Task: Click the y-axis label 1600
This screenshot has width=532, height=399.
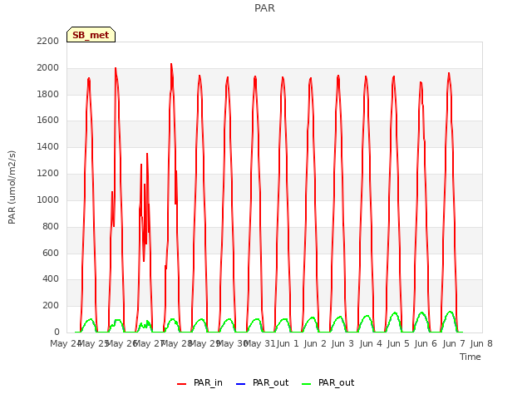Action: (x=48, y=120)
